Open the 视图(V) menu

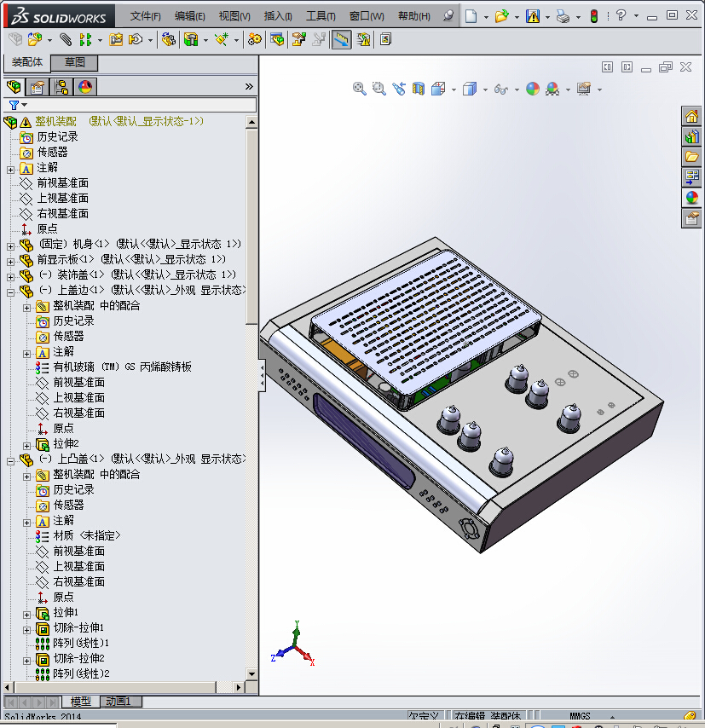point(234,16)
